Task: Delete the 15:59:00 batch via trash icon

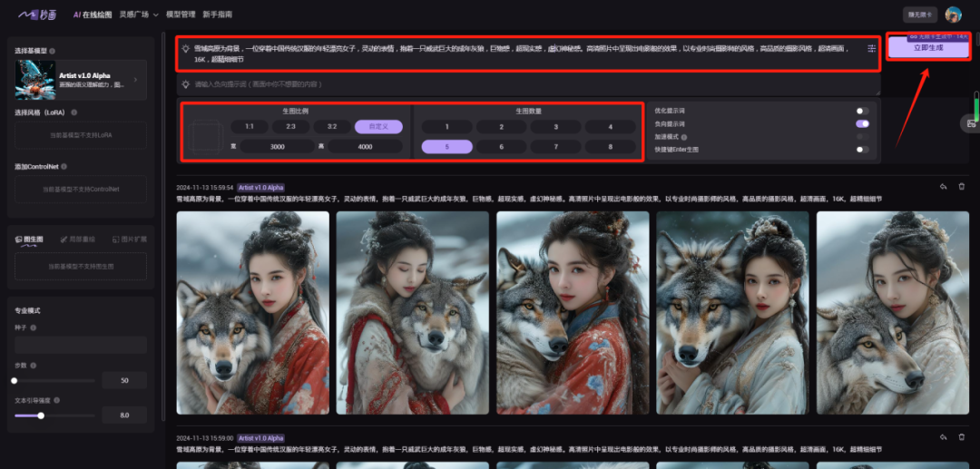Action: [962, 438]
